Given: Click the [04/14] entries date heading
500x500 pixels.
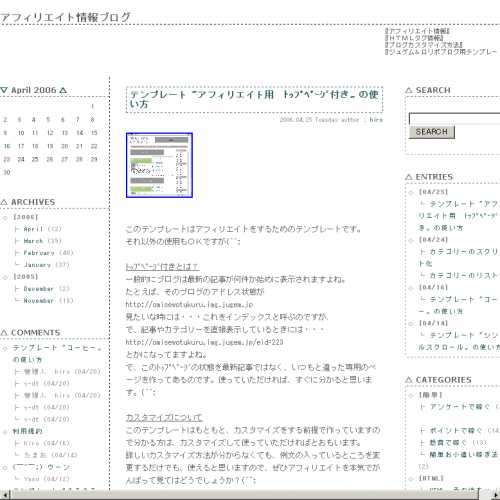Looking at the screenshot, I should click(433, 323).
